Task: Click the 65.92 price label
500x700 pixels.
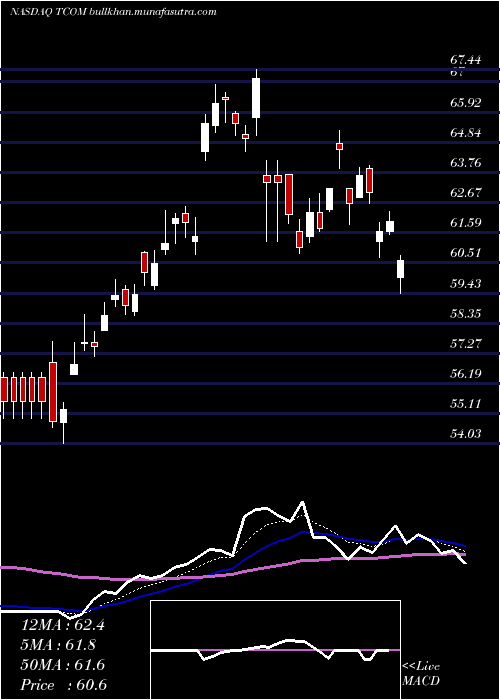Action: [x=466, y=103]
